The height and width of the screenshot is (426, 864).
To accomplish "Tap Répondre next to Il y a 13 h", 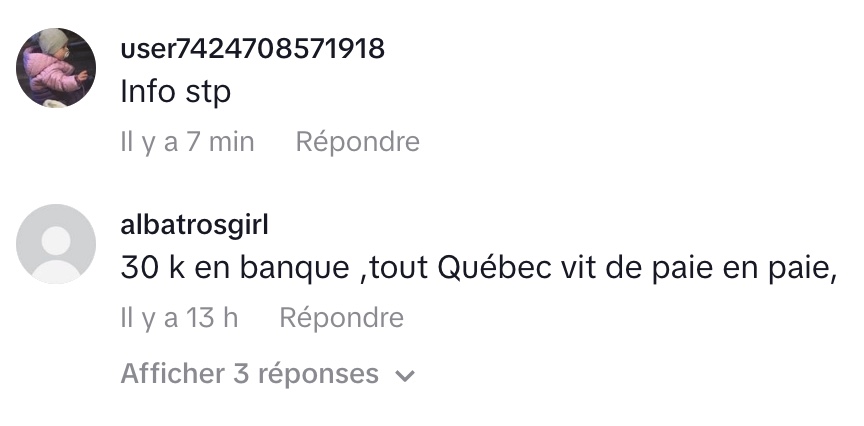I will tap(342, 318).
